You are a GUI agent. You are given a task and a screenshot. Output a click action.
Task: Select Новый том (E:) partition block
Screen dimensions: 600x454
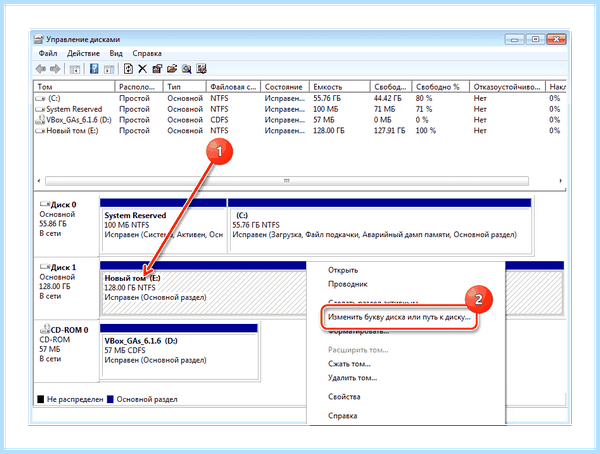coord(203,288)
